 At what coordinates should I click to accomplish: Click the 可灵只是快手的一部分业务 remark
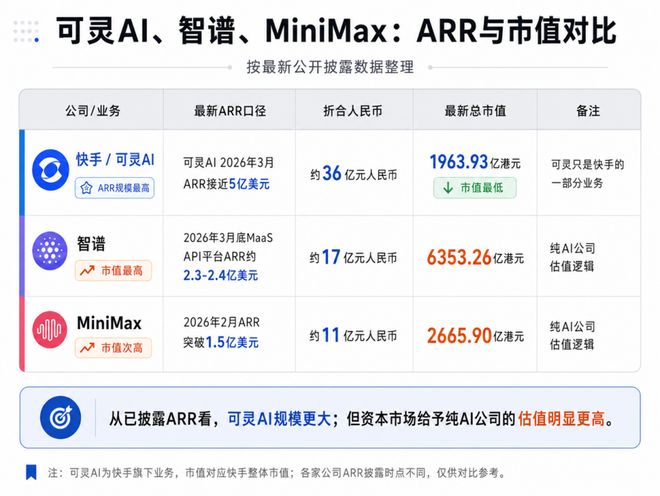[x=588, y=173]
